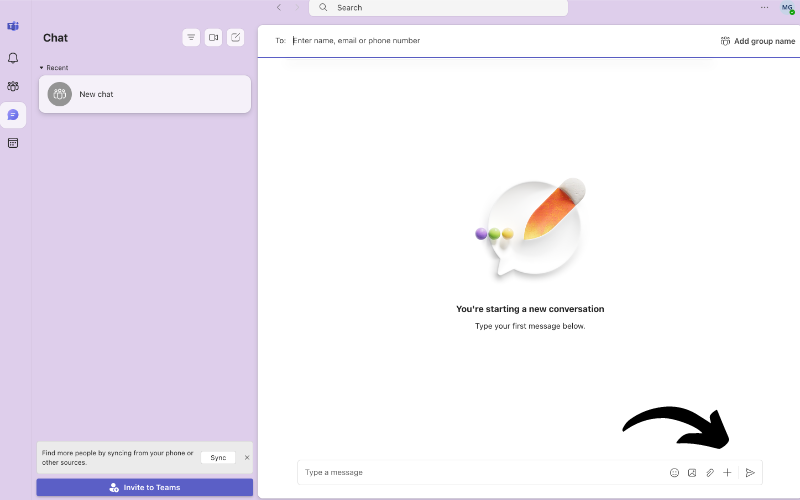The image size is (800, 500).
Task: Click 'You're starting a new conversation' text
Action: point(530,309)
